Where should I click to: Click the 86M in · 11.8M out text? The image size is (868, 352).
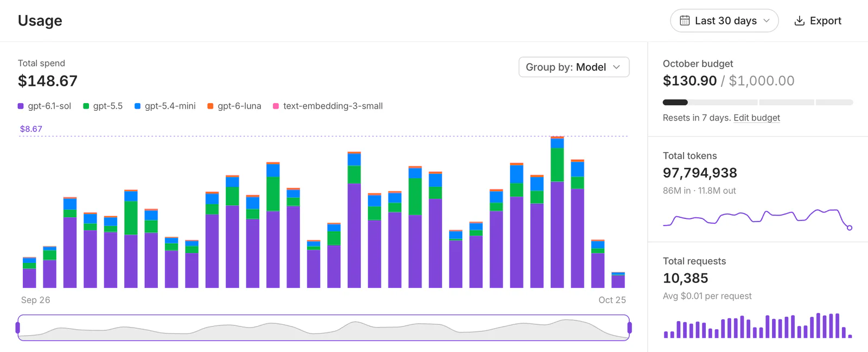[x=699, y=191]
